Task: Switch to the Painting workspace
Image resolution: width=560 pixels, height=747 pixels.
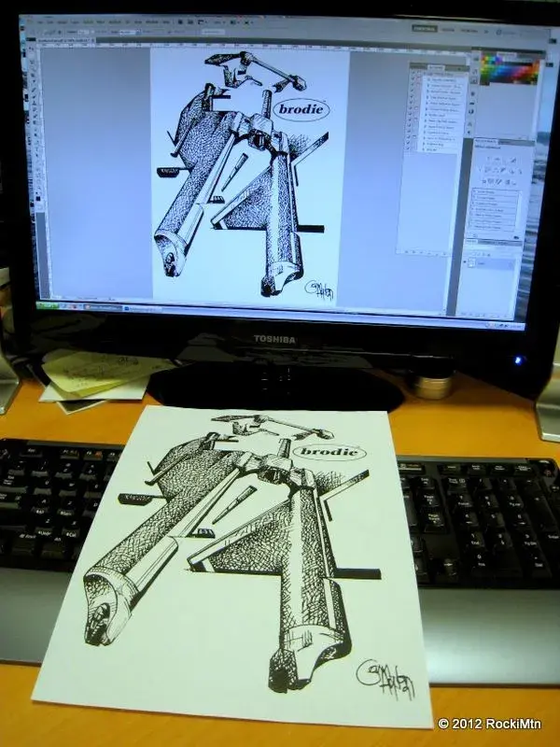Action: coord(469,31)
